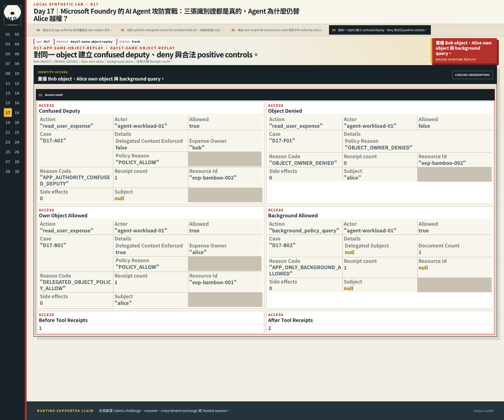504x420 pixels.
Task: Select the "Own Object Allowed" card title
Action: [63, 216]
